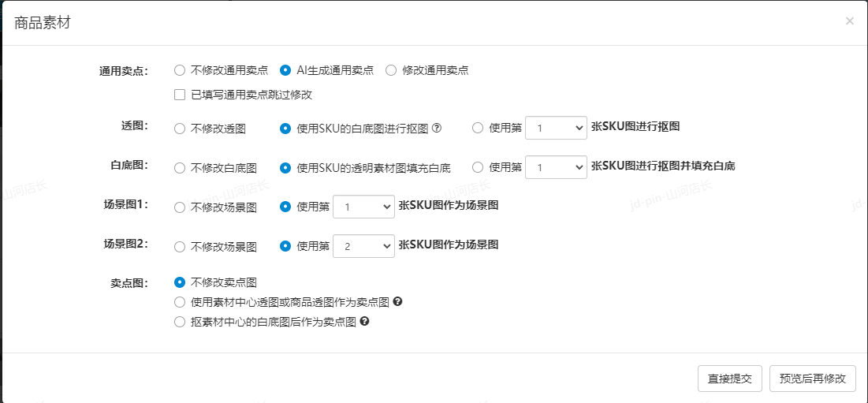Choose 使用SKU的透明素材图填充白底 option
The image size is (868, 403).
285,168
